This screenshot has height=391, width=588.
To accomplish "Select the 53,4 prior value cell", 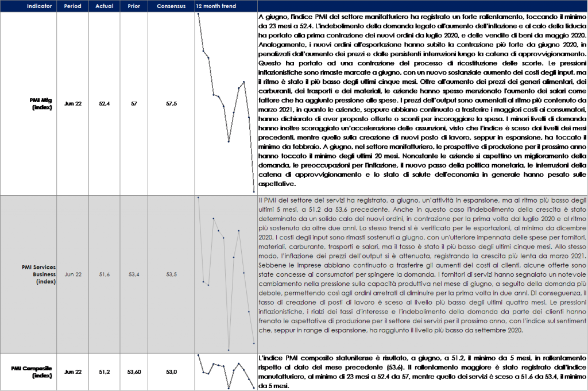I will 133,275.
